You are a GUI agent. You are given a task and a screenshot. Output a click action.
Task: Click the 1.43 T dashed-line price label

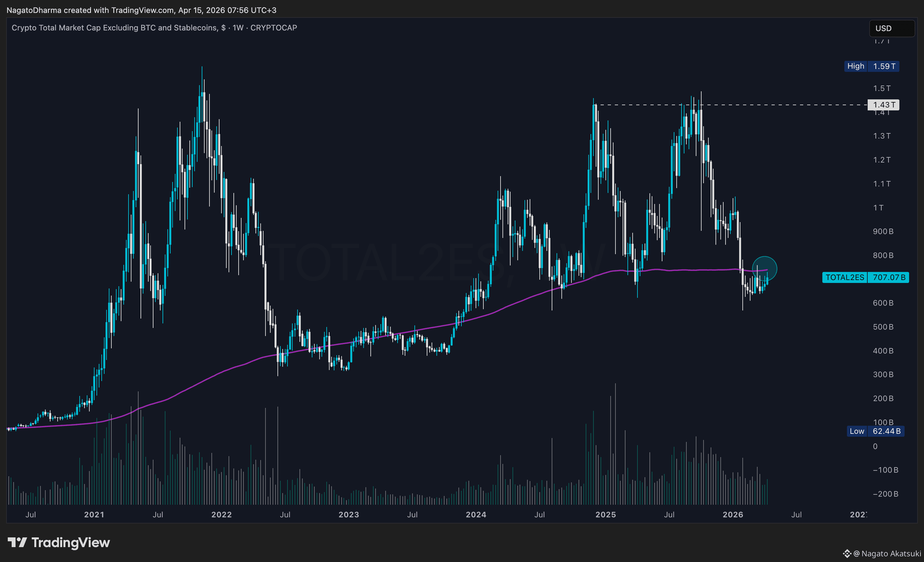[884, 105]
